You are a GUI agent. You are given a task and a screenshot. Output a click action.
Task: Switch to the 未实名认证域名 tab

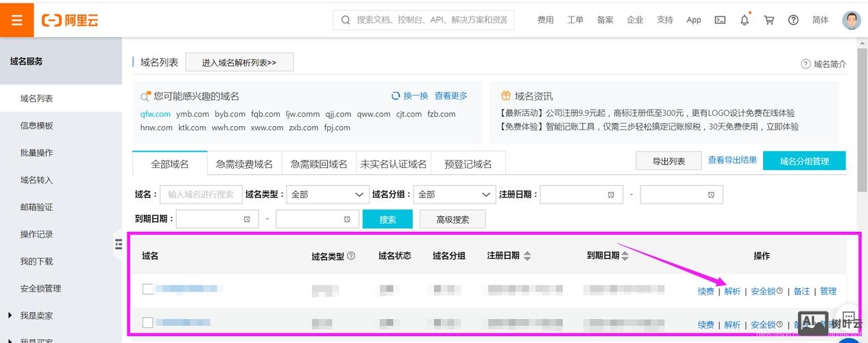pos(394,164)
